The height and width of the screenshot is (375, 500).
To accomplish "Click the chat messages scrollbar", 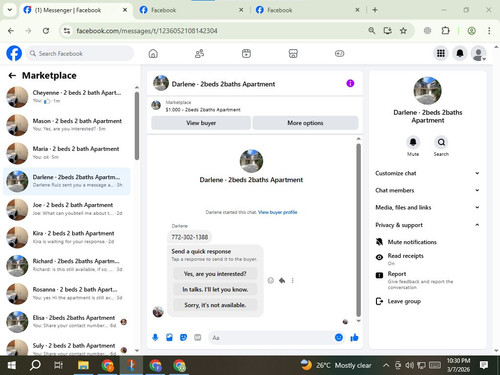I will click(x=358, y=230).
